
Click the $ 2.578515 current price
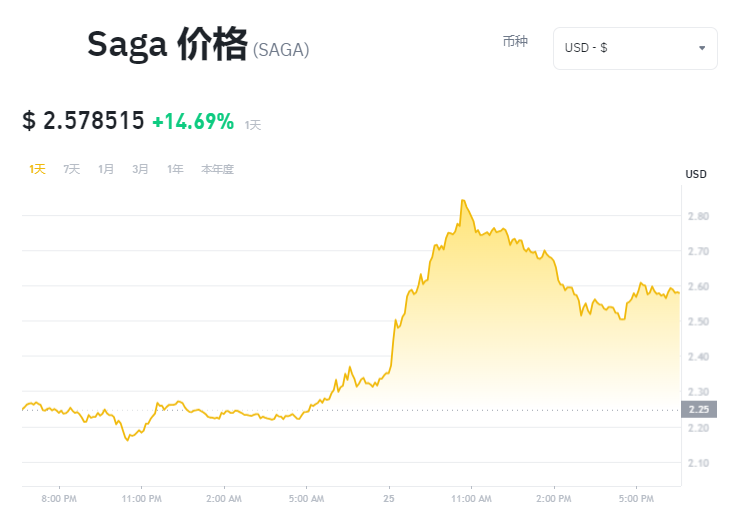coord(83,122)
